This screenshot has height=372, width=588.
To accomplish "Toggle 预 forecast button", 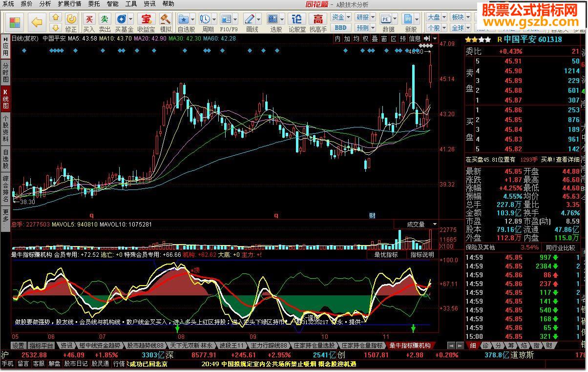I will 402,39.
